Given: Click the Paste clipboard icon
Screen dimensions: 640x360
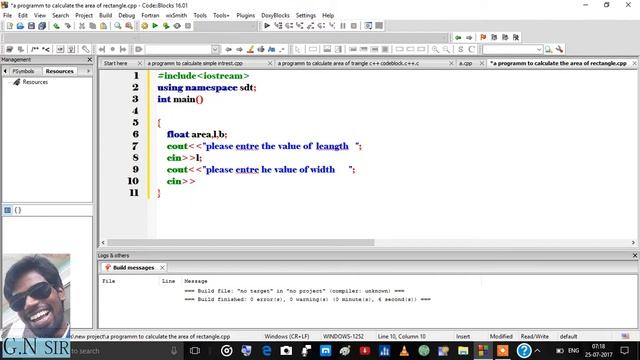Looking at the screenshot, I should click(103, 26).
